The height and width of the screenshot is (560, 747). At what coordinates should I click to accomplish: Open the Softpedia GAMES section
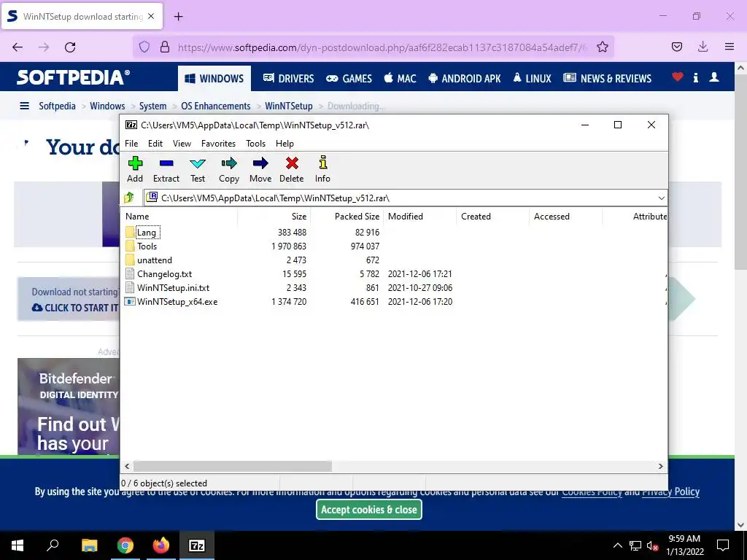coord(349,79)
